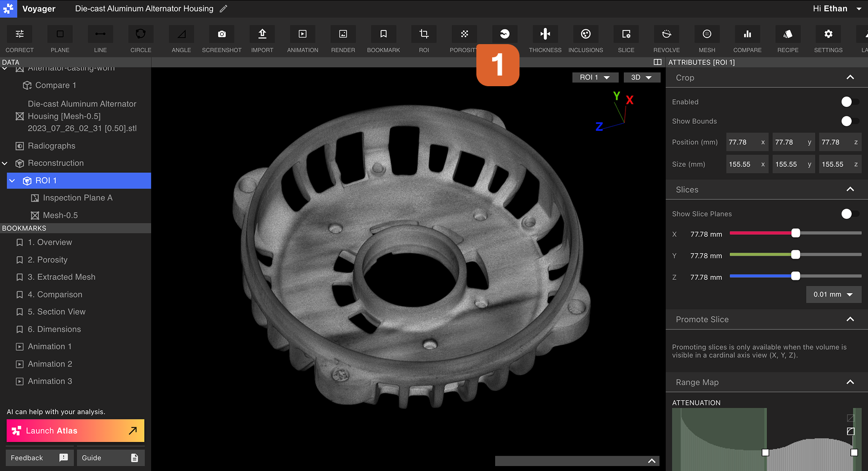Edit project name with pencil icon

click(223, 9)
